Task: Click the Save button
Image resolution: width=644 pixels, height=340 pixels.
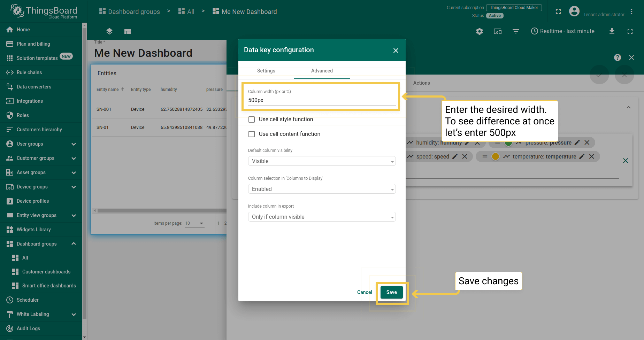Action: [x=391, y=292]
